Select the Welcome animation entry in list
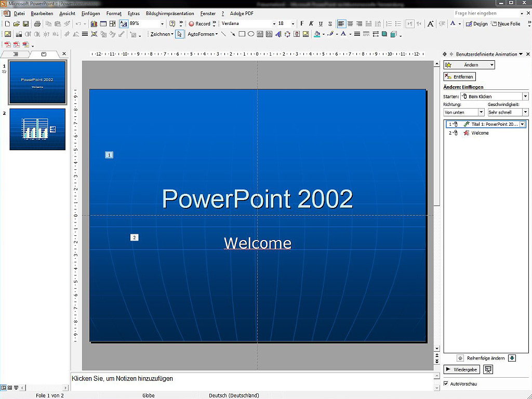Image resolution: width=532 pixels, height=399 pixels. click(486, 133)
